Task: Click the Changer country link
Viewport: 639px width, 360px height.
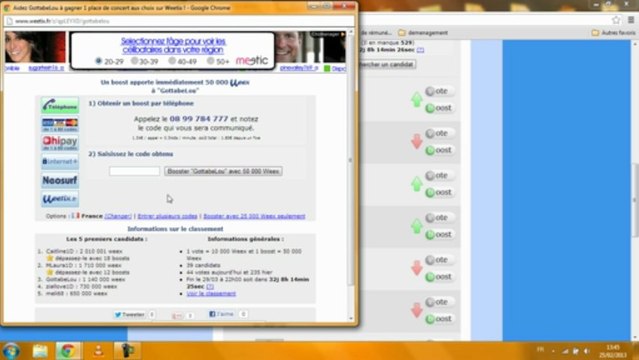Action: point(118,216)
